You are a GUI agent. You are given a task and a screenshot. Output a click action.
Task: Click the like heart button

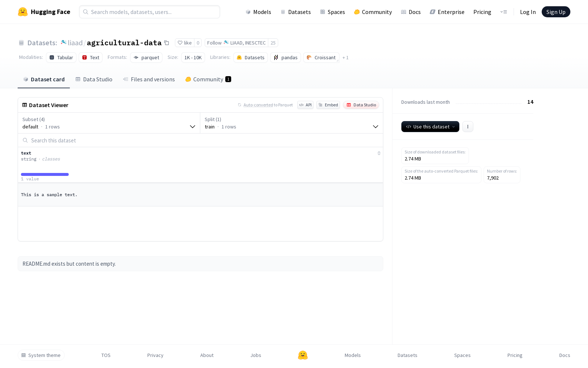pos(184,43)
